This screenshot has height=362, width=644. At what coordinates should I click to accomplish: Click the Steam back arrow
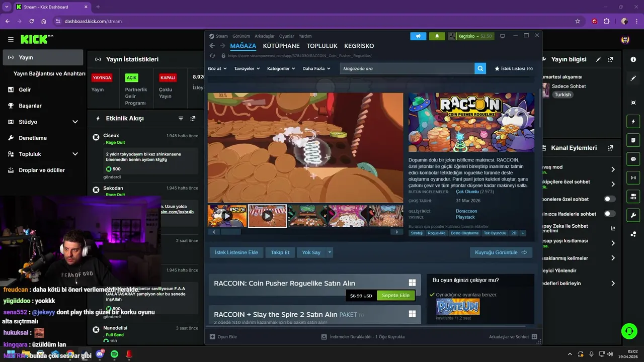(x=212, y=46)
